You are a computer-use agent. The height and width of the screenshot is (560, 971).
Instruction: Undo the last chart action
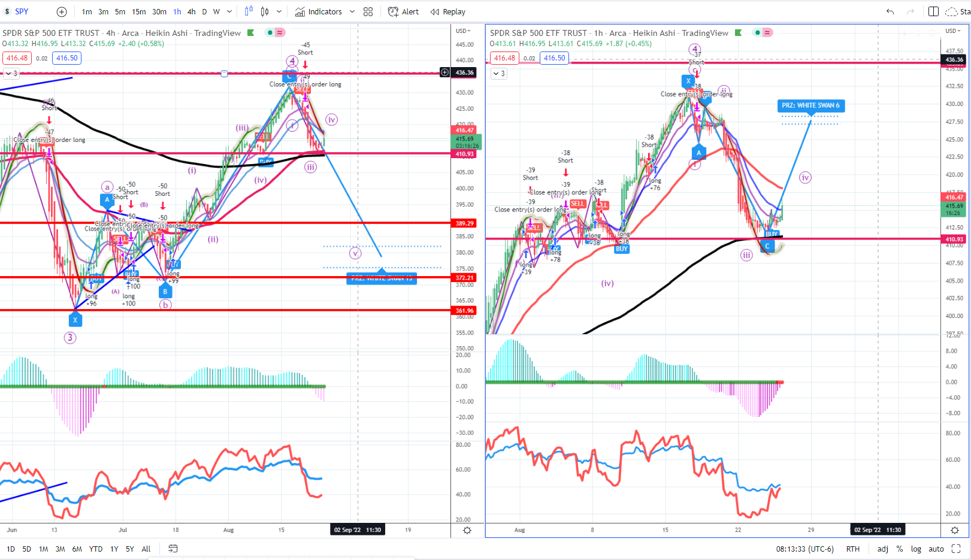coord(890,11)
